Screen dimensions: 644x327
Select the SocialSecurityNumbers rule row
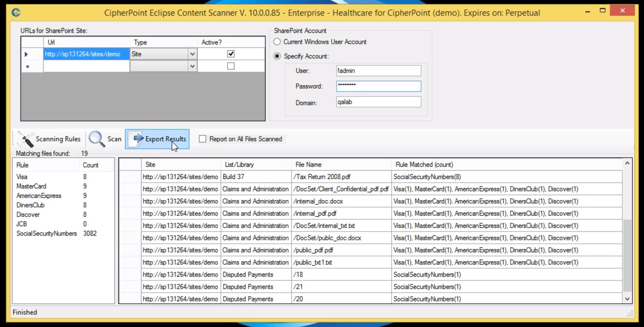coord(63,234)
